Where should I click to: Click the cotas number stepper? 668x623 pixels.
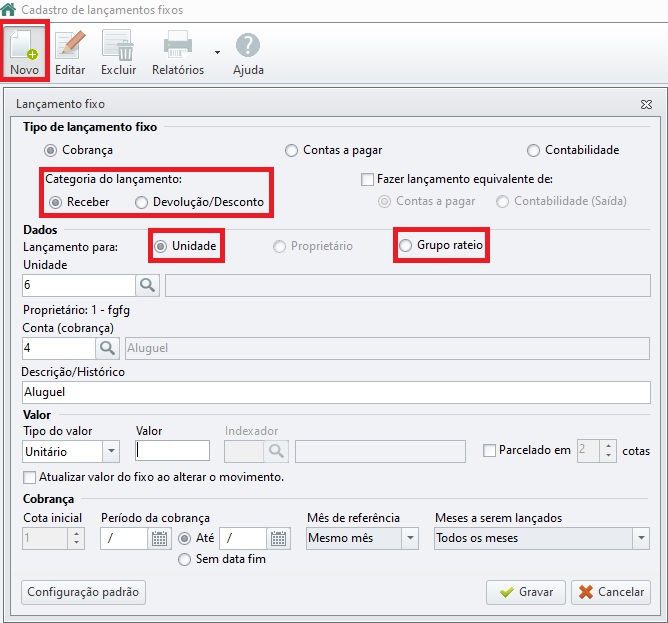pyautogui.click(x=597, y=451)
